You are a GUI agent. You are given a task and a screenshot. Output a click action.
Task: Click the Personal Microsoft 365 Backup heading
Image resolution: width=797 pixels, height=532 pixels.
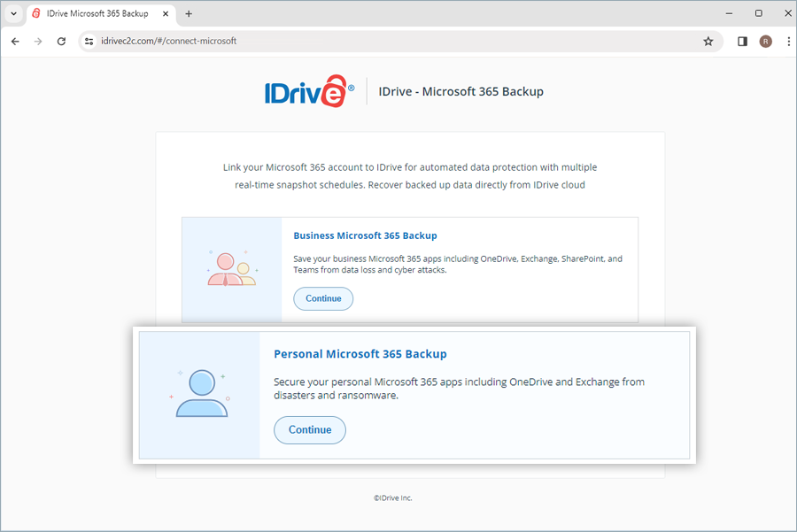pyautogui.click(x=360, y=354)
